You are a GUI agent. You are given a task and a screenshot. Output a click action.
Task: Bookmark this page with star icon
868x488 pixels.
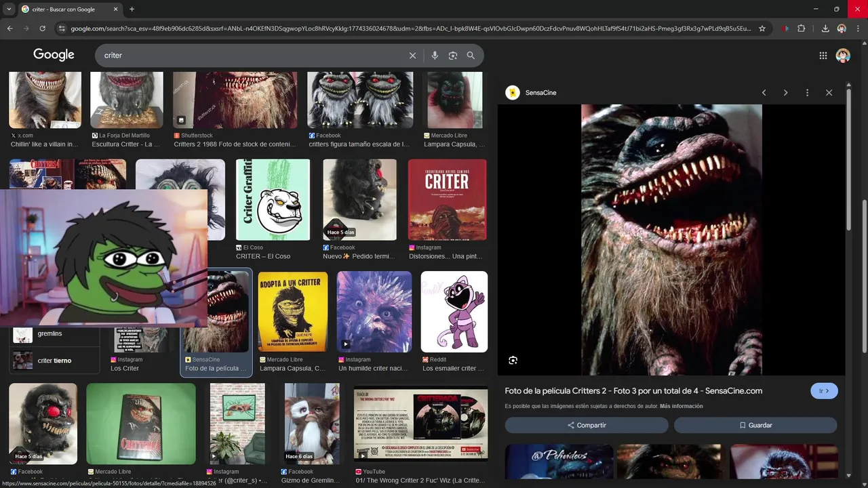[762, 28]
